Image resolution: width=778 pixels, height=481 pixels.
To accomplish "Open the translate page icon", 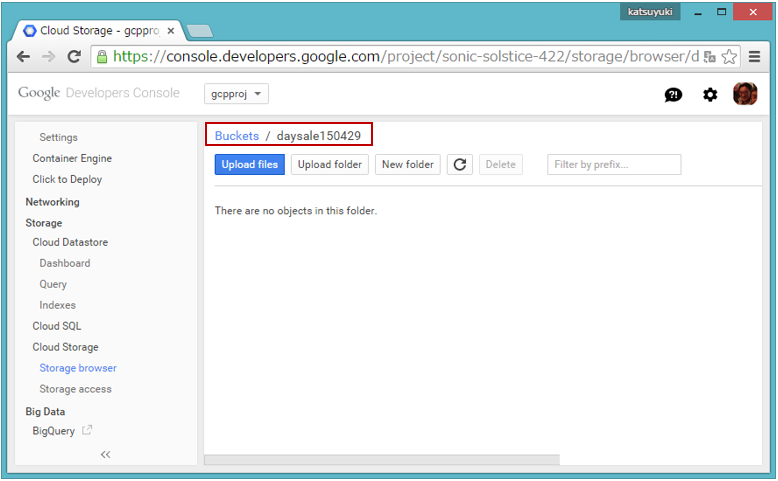I will click(710, 57).
